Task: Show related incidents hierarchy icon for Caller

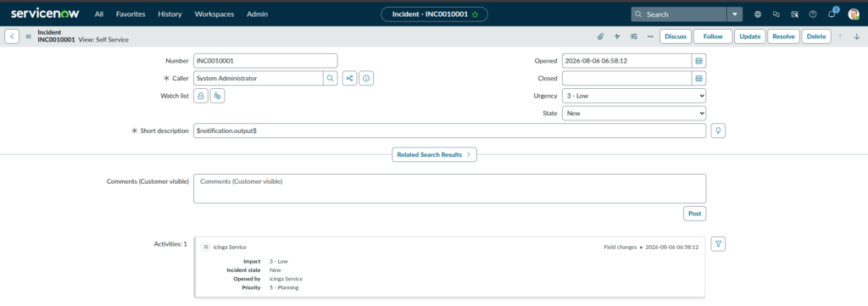Action: coord(349,79)
